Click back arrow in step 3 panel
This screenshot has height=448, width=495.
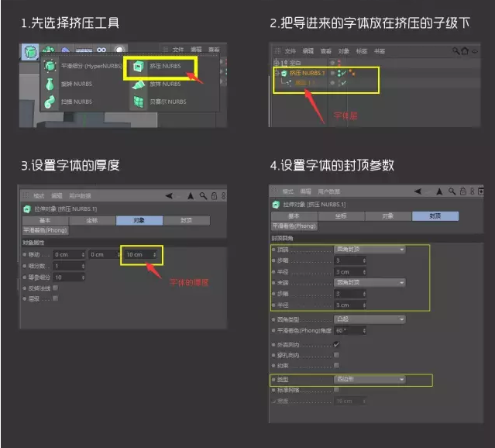coord(169,196)
